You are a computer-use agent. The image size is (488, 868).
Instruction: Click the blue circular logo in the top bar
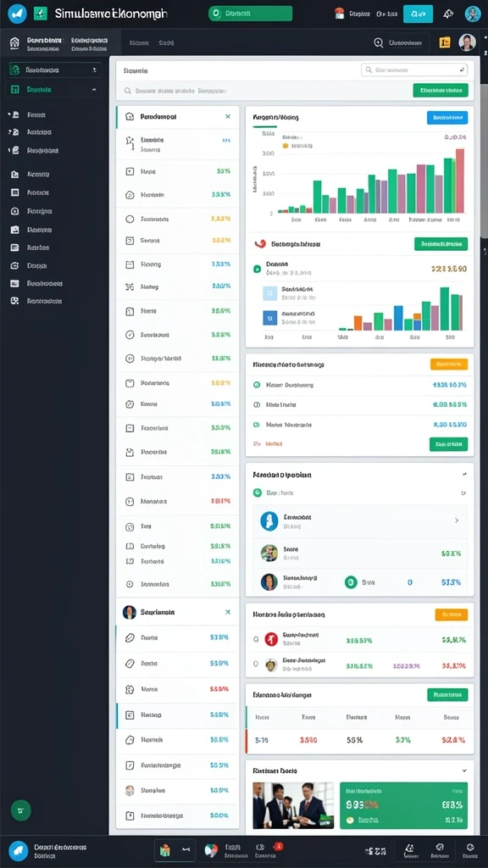(x=17, y=14)
